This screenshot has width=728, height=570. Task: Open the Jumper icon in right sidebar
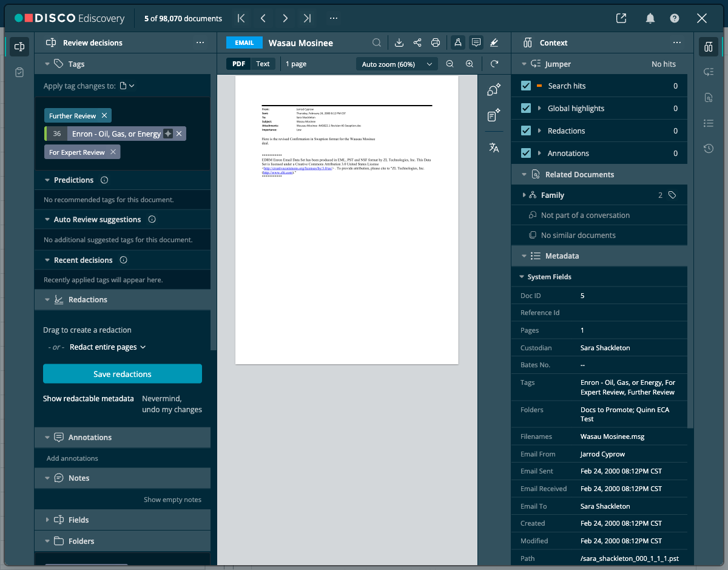pos(709,72)
